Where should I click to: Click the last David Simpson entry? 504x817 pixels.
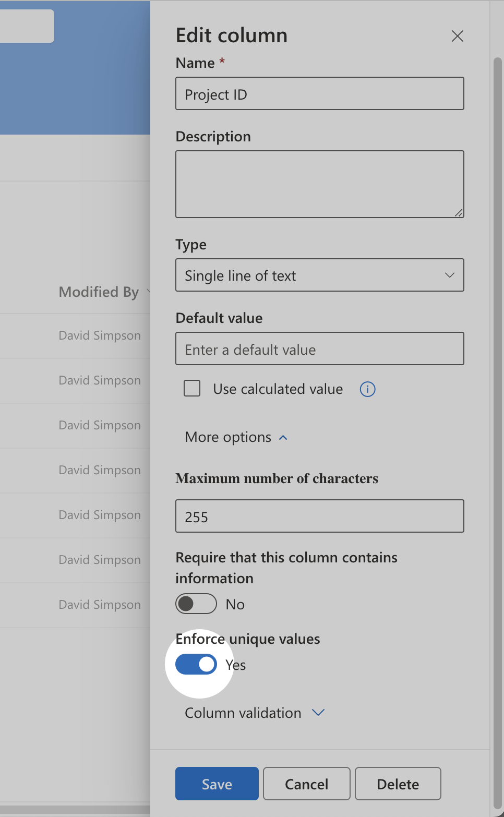100,605
